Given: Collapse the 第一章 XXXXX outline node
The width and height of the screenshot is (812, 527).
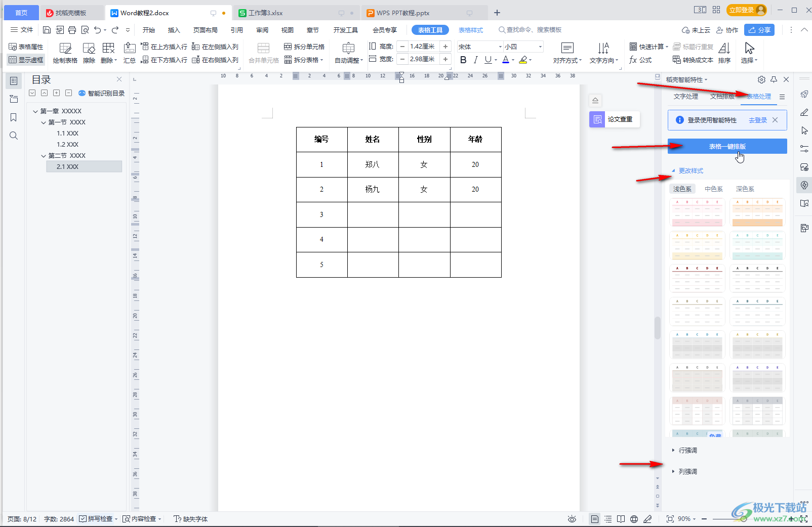Looking at the screenshot, I should point(35,111).
